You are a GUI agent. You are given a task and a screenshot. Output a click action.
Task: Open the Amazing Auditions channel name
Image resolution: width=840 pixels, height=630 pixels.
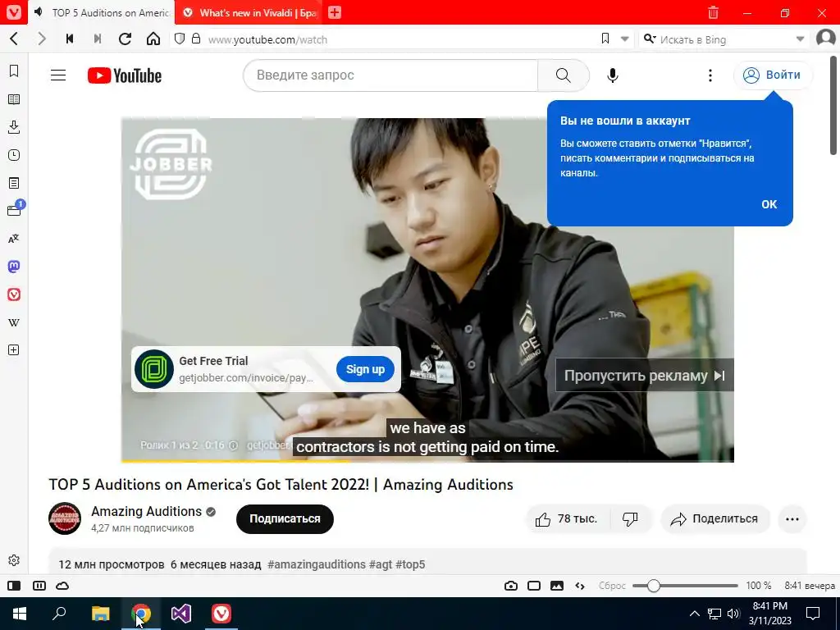146,511
